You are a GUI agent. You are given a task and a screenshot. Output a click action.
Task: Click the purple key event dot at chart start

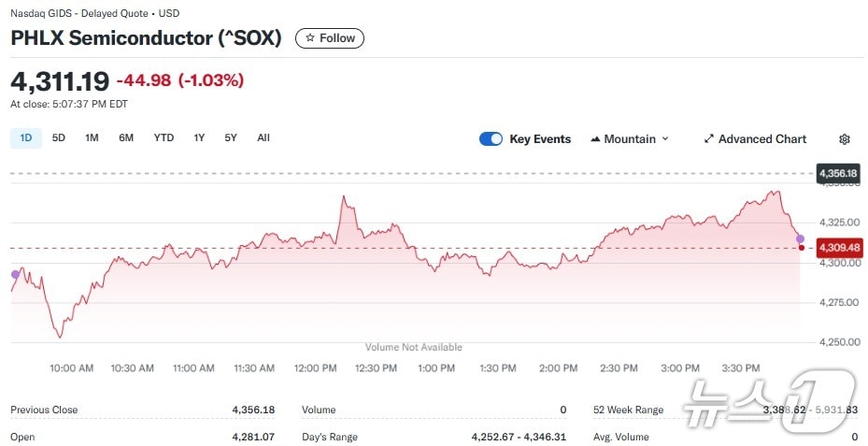[x=14, y=274]
